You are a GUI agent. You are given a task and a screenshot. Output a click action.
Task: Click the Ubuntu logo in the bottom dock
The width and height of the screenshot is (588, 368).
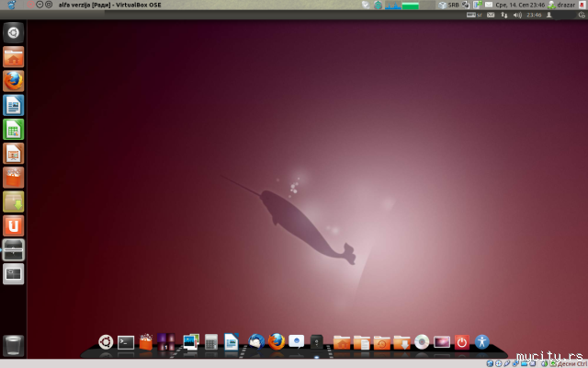point(106,342)
